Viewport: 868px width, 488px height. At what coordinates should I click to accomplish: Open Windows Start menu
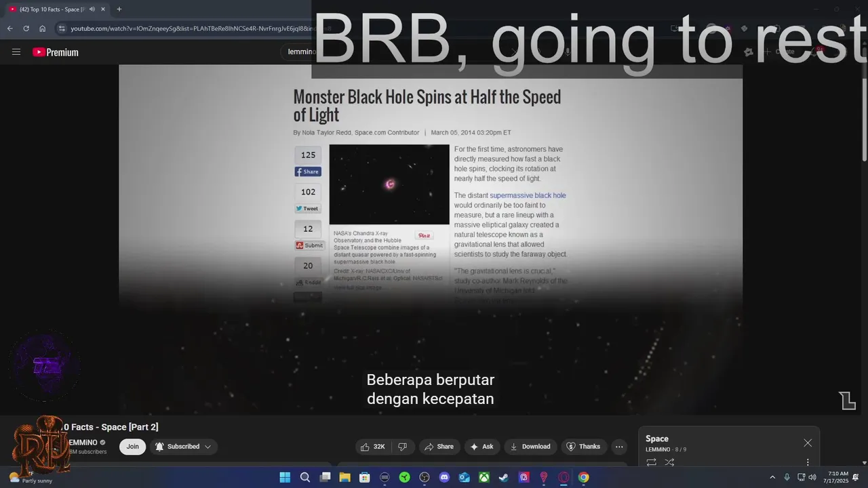(x=285, y=477)
